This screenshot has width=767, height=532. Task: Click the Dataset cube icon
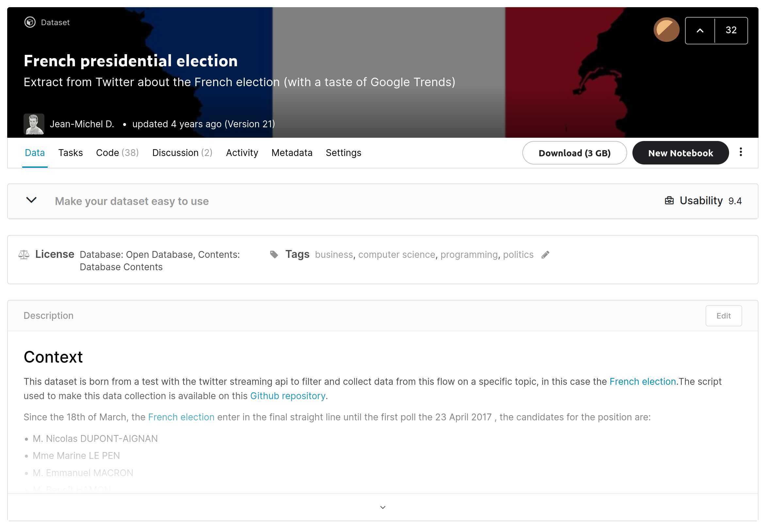click(x=30, y=22)
